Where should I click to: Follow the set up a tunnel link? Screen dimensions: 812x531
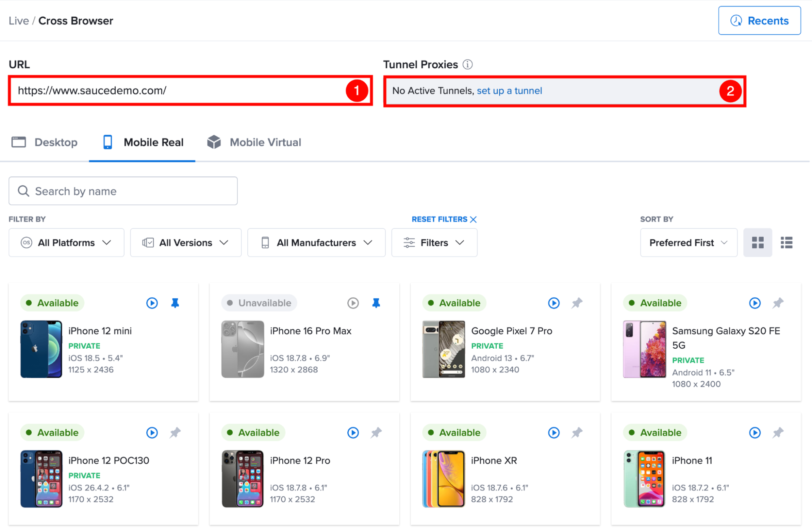click(509, 91)
